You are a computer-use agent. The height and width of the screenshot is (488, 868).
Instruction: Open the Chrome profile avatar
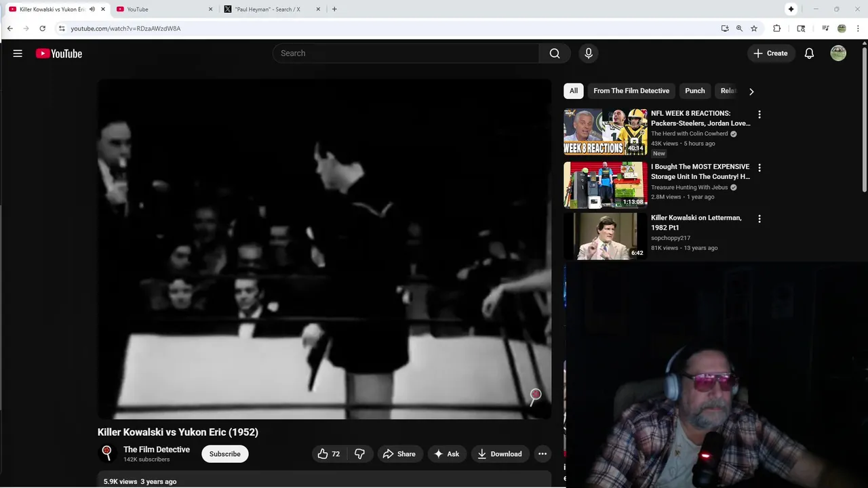click(842, 28)
